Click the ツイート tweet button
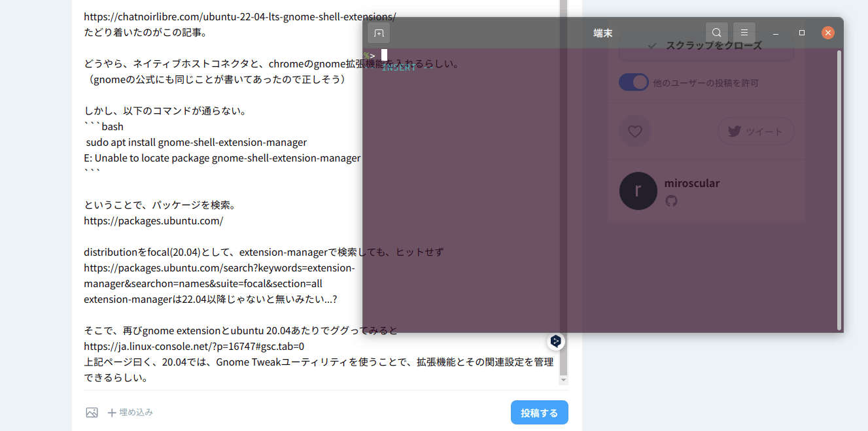Screen dimensions: 868x431 755,131
